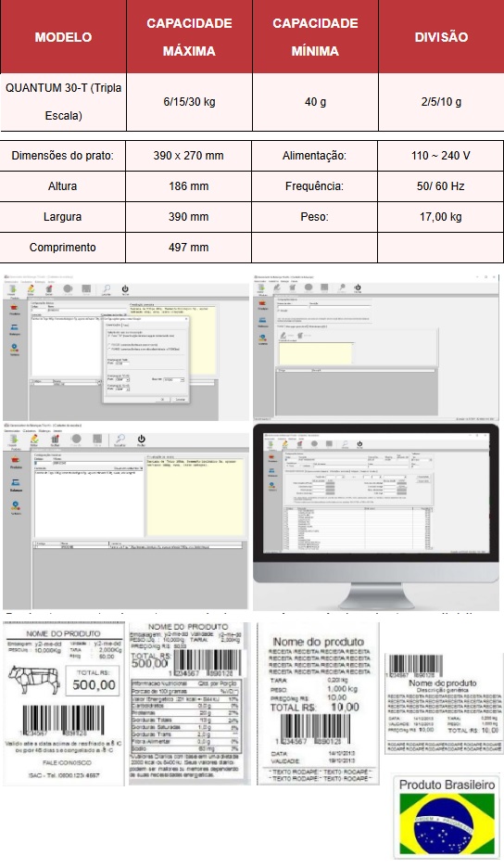Select the Produtos sidebar icon beside the settings dialog

15,307
